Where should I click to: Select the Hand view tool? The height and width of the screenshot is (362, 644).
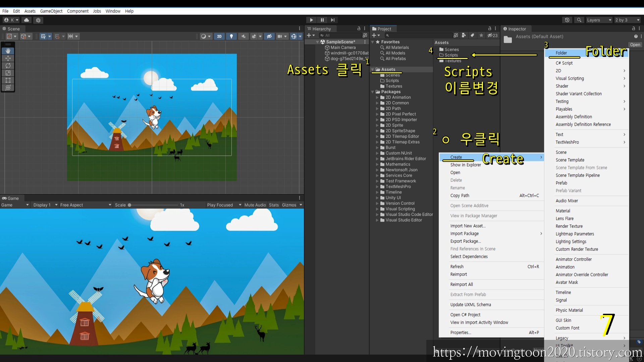(8, 51)
